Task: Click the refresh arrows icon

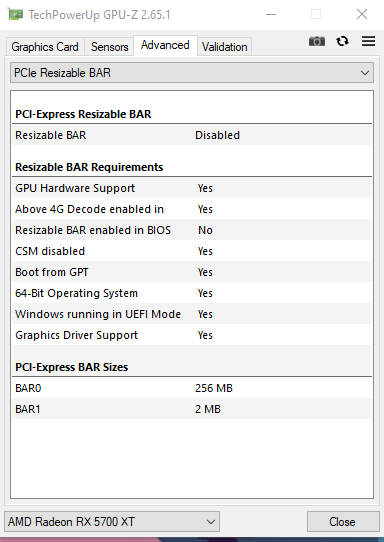Action: [342, 41]
